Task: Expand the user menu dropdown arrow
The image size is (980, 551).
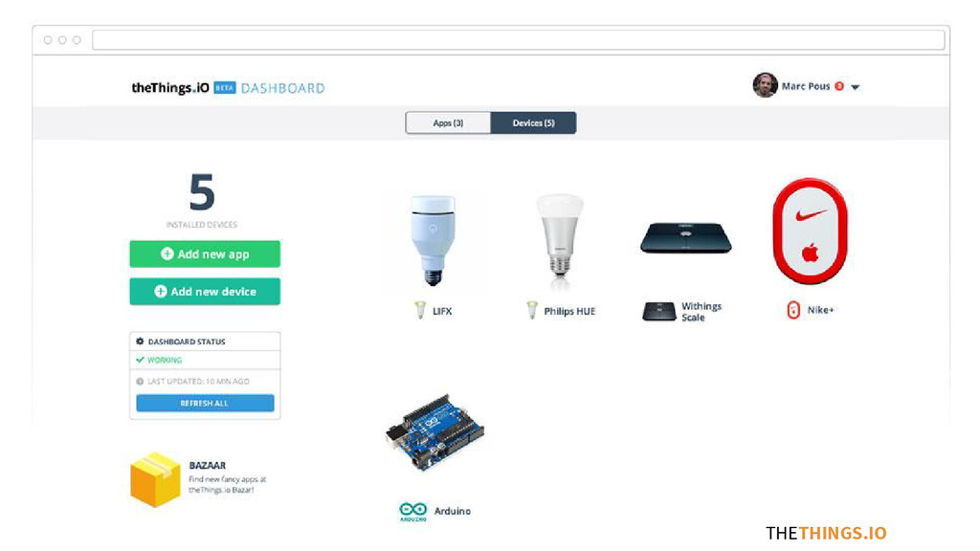Action: point(855,87)
